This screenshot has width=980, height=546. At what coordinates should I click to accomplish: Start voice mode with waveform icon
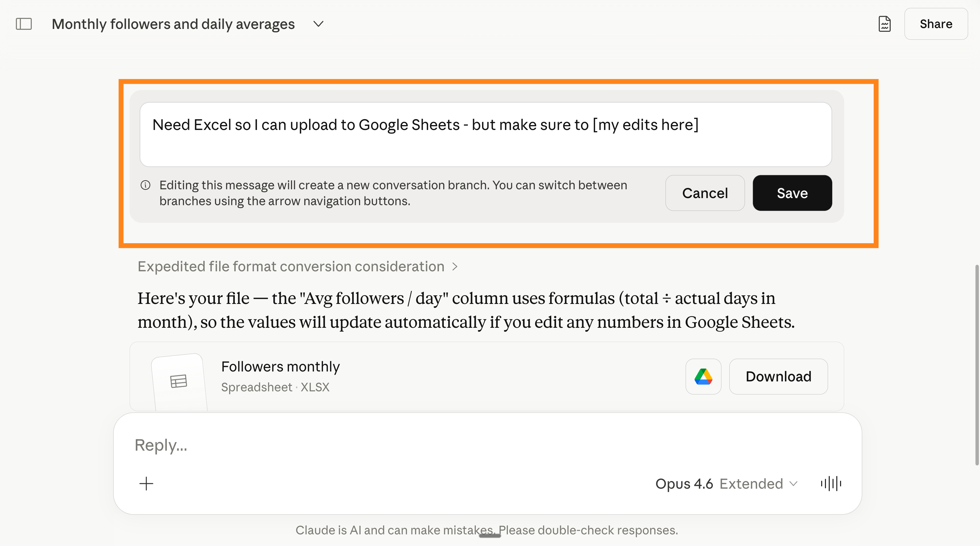coord(831,484)
